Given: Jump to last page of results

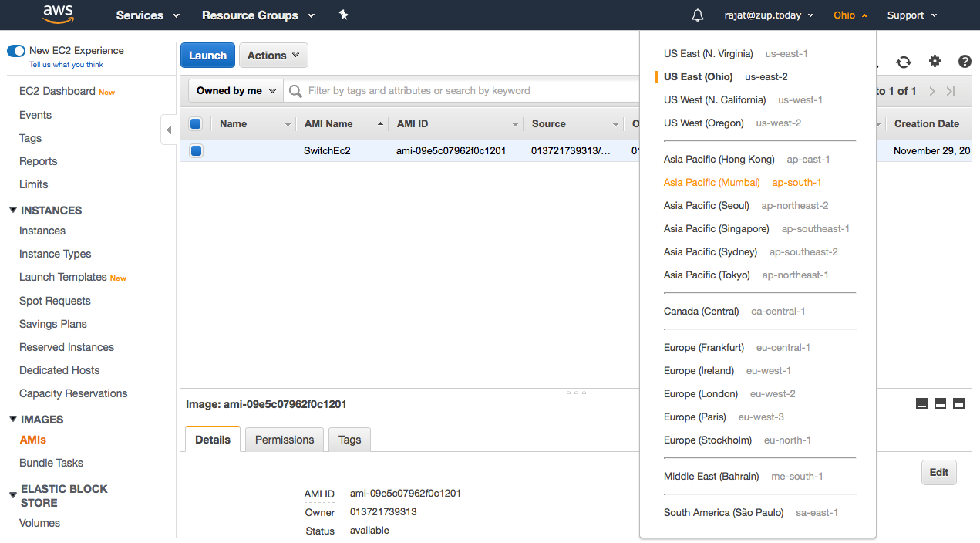Looking at the screenshot, I should tap(951, 91).
